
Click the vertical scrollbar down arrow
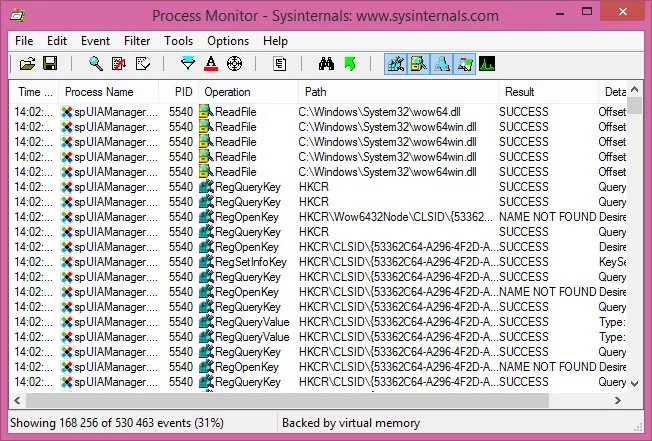pos(635,383)
